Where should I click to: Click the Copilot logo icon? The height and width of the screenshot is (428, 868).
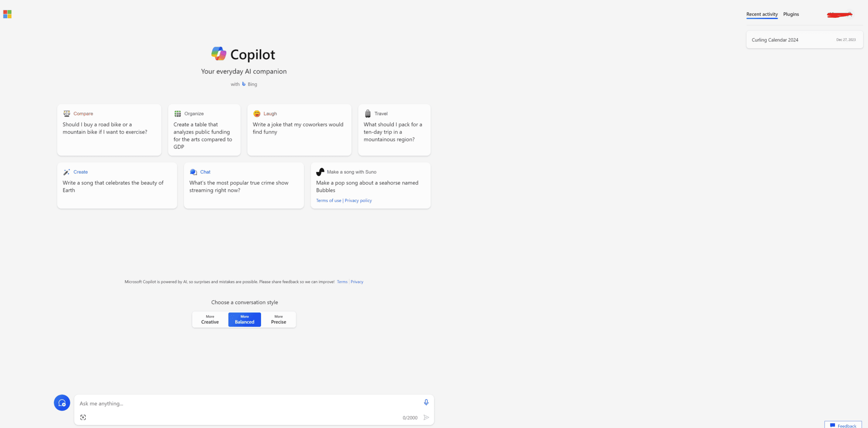pos(219,54)
